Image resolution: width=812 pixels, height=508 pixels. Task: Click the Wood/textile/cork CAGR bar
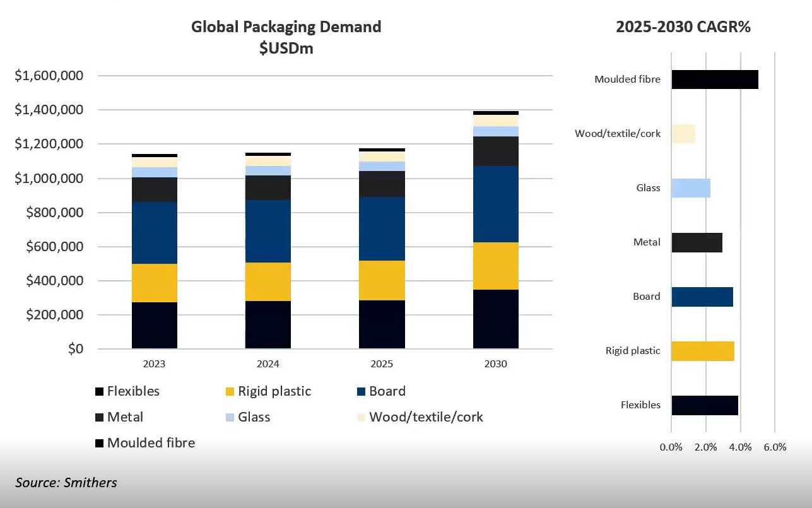(x=683, y=134)
